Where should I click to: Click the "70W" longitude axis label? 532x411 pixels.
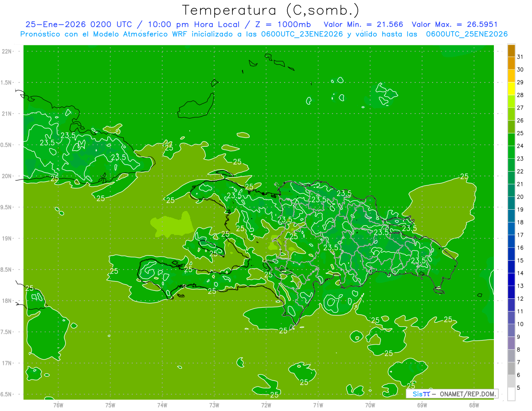370,405
